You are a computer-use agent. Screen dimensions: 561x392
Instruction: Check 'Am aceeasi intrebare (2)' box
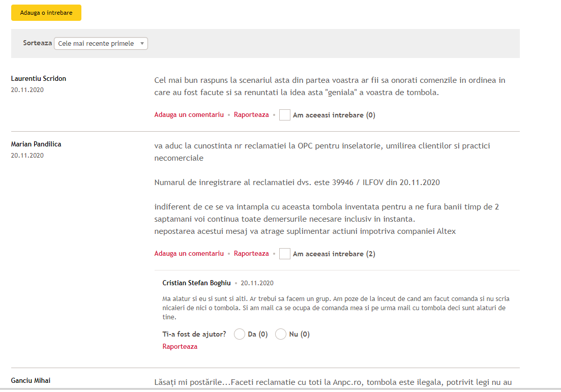pos(284,254)
